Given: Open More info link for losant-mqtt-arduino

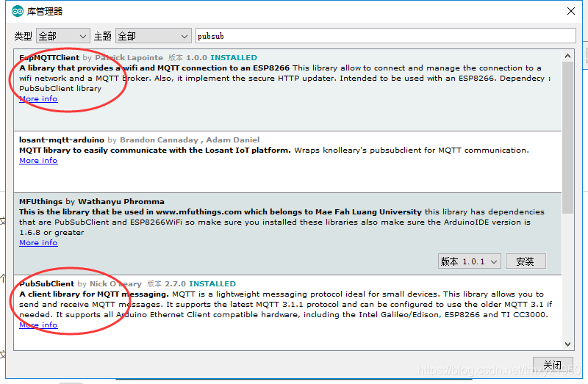Looking at the screenshot, I should tap(38, 160).
